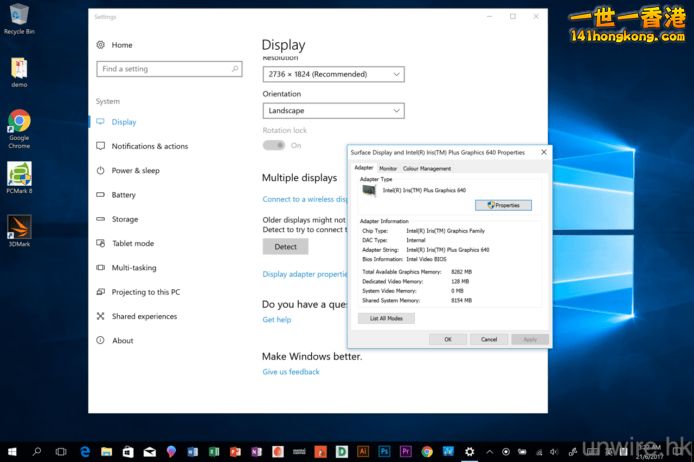Screen dimensions: 694x462
Task: Show hidden system tray icons
Action: click(x=490, y=452)
